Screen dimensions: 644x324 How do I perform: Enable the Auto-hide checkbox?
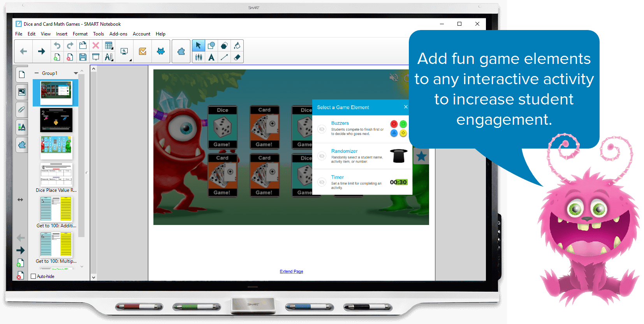click(x=33, y=276)
